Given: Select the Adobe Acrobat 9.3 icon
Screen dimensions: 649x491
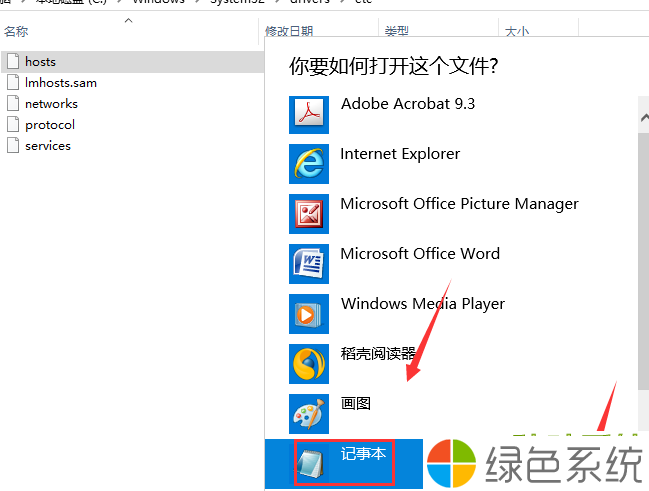Looking at the screenshot, I should tap(309, 115).
